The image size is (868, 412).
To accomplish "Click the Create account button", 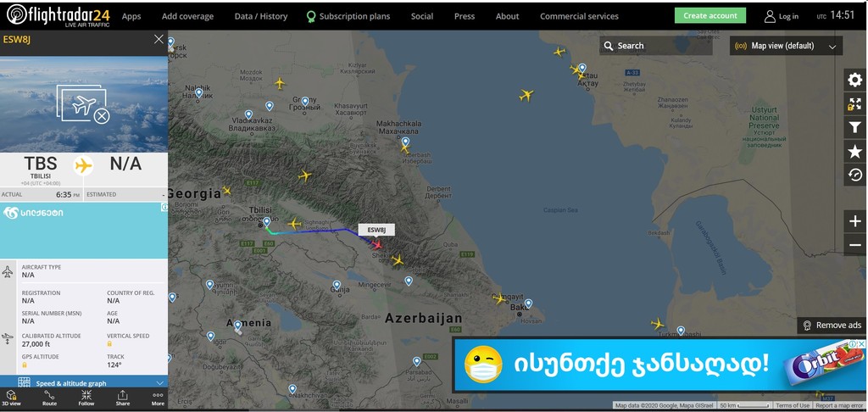I will 709,15.
